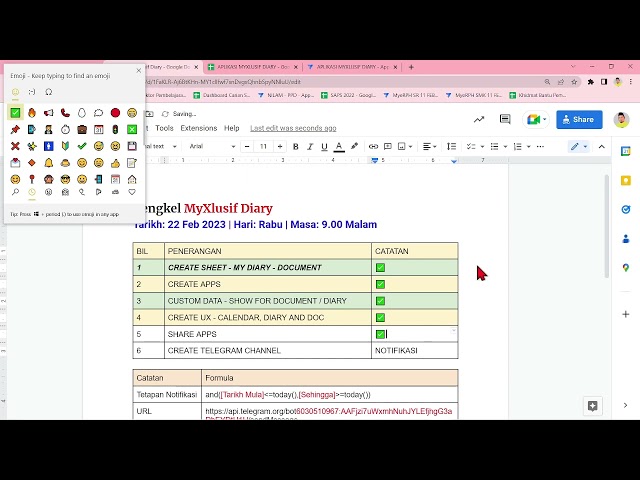
Task: Choose the red circle emoji
Action: (116, 113)
